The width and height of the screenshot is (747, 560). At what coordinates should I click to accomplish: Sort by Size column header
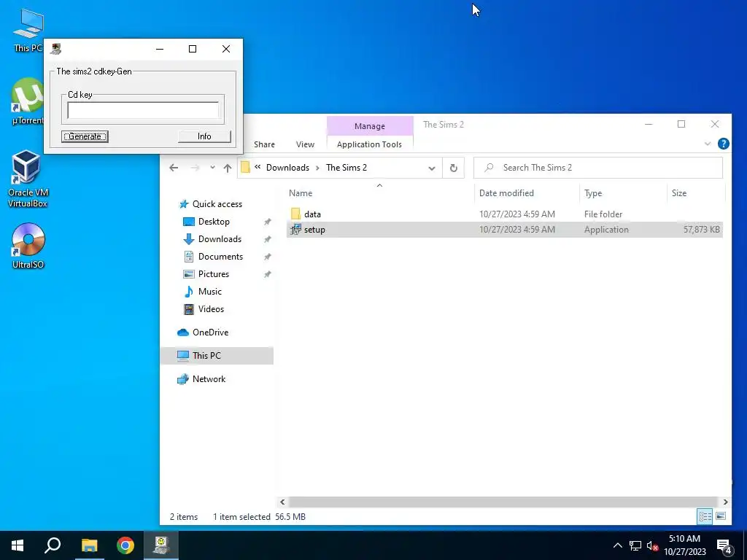(679, 193)
